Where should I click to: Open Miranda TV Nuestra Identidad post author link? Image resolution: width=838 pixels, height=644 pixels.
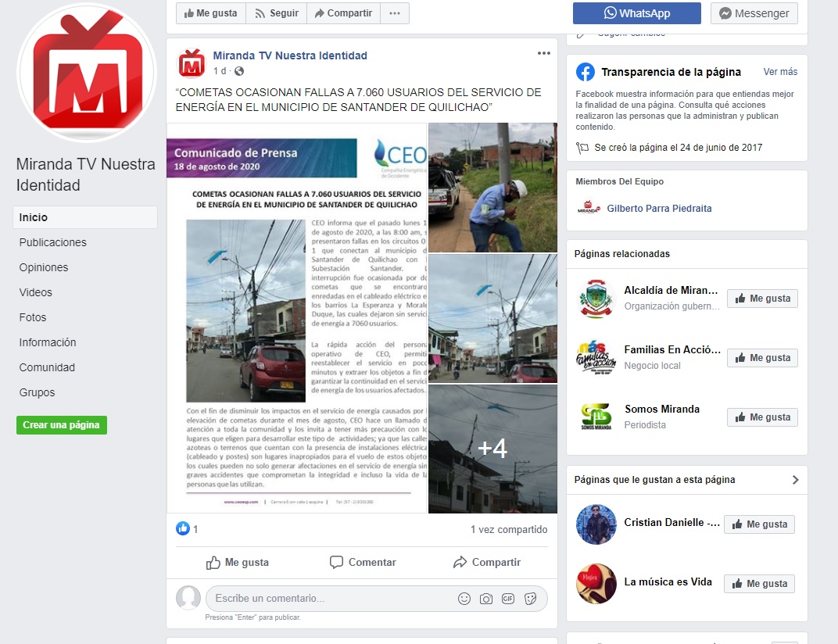(290, 55)
